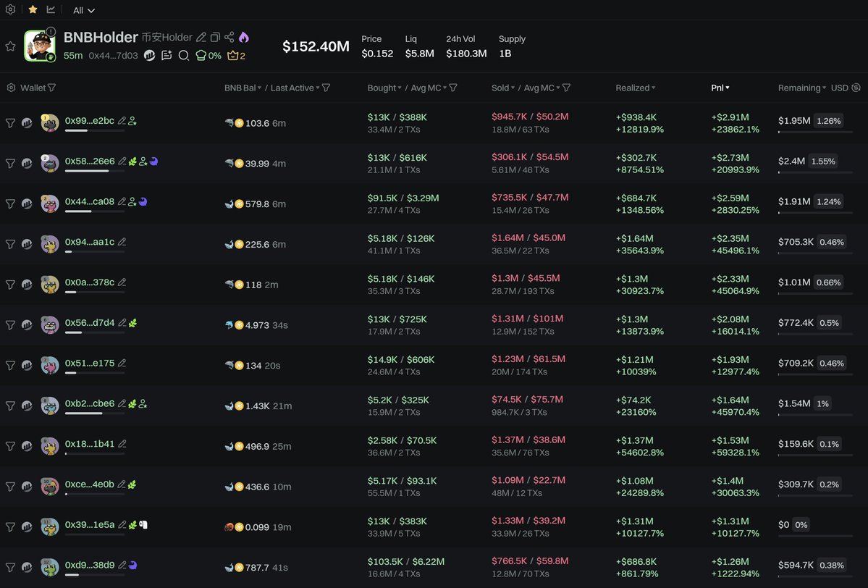
Task: Click the line chart icon in top bar
Action: pyautogui.click(x=51, y=10)
